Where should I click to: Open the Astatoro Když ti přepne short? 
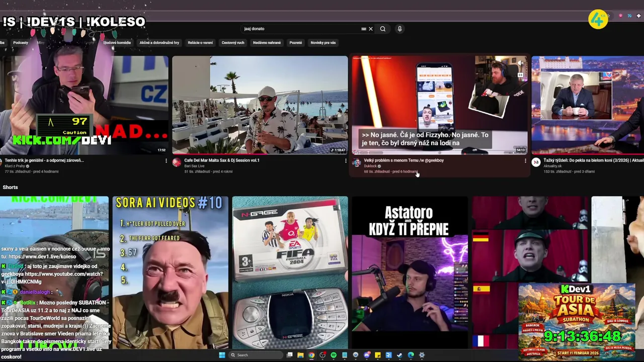click(410, 273)
